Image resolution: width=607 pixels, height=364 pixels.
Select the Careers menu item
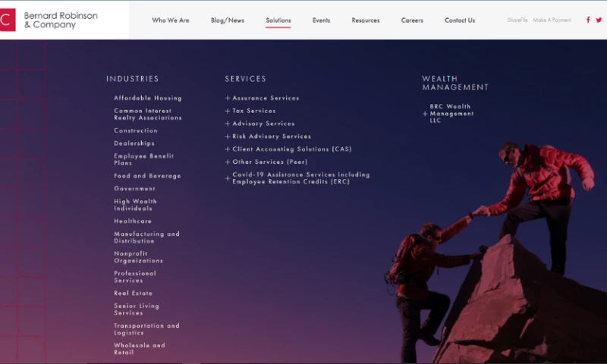coord(412,20)
